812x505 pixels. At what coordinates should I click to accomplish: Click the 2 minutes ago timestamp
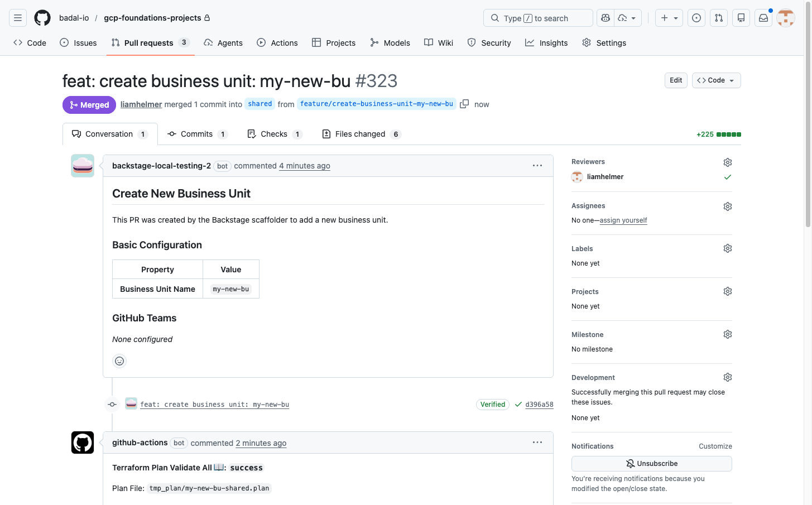261,443
